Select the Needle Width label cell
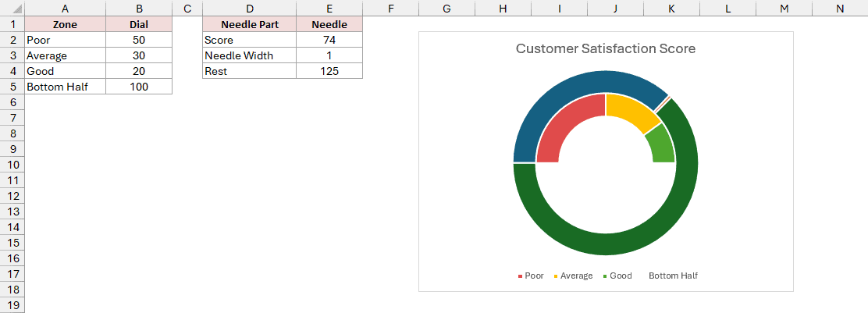Screen dimensions: 868x313 249,55
